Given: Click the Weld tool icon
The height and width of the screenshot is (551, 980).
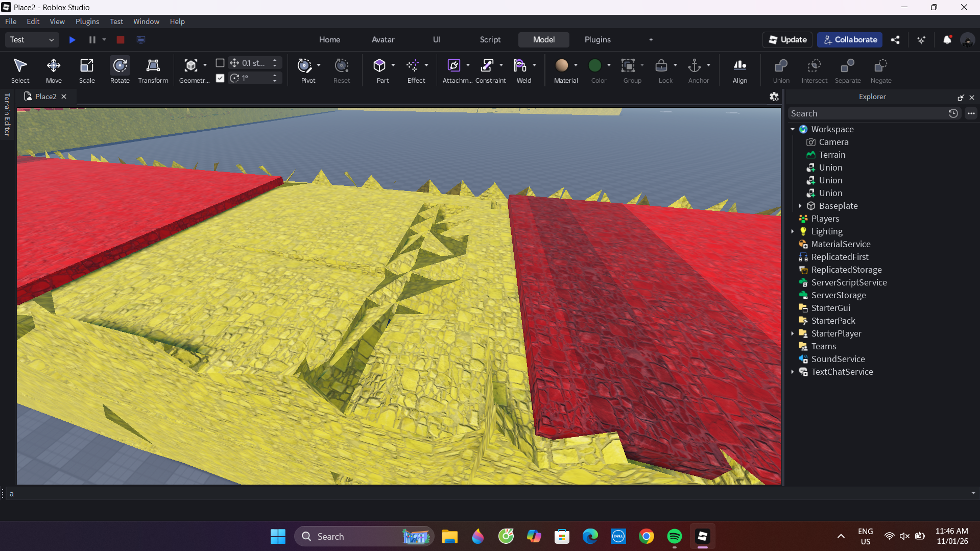Looking at the screenshot, I should tap(520, 70).
